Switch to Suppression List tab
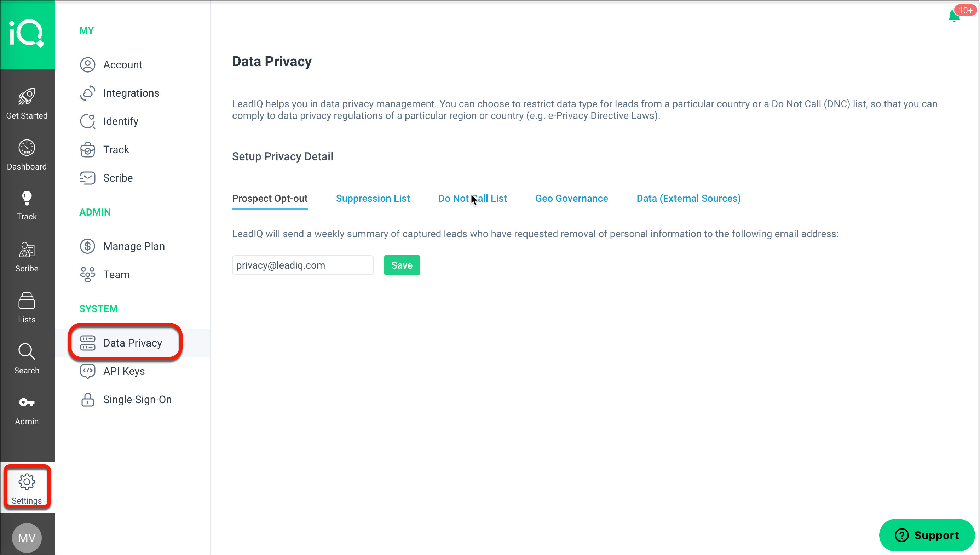 coord(373,198)
